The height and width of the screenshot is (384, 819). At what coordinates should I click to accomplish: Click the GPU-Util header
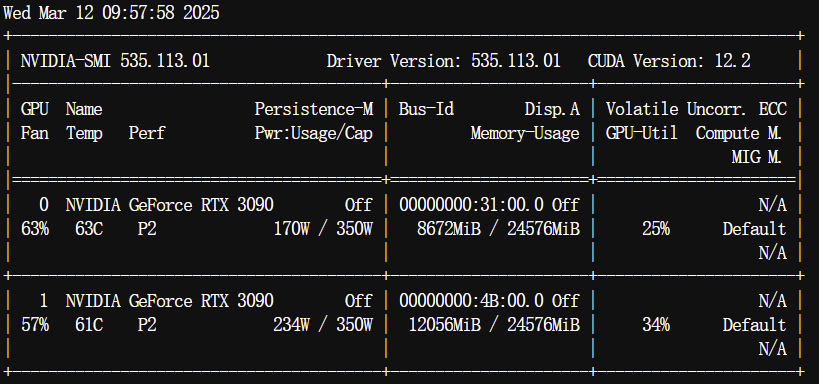pos(641,133)
